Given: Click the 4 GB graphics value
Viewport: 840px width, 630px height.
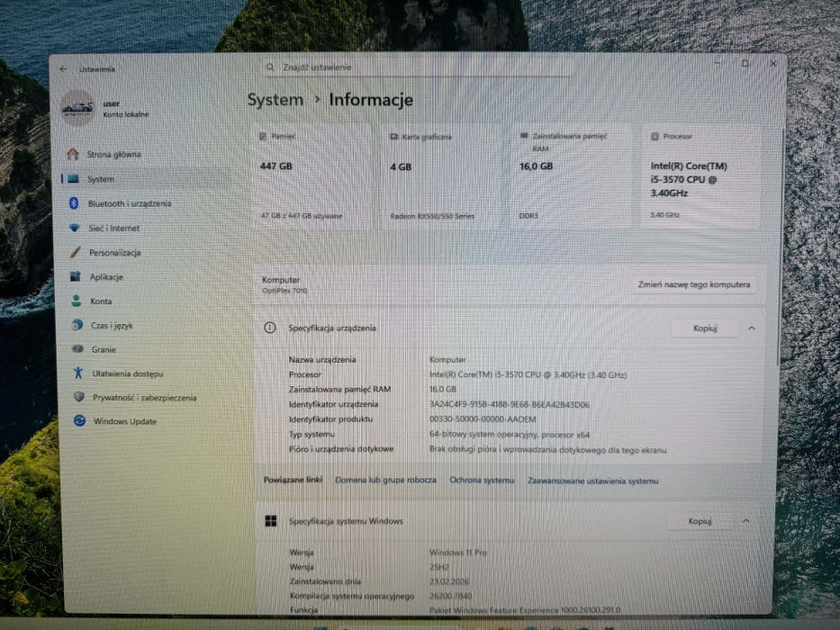Looking at the screenshot, I should tap(401, 167).
